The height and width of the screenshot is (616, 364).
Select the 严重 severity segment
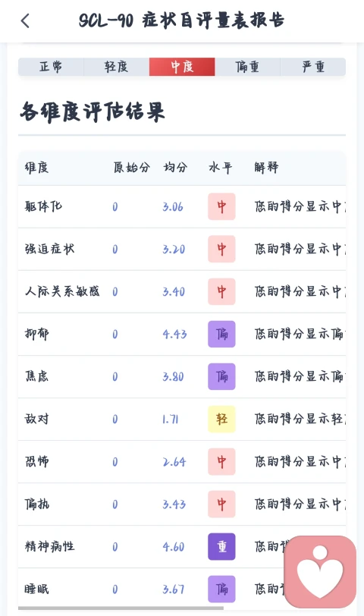313,67
